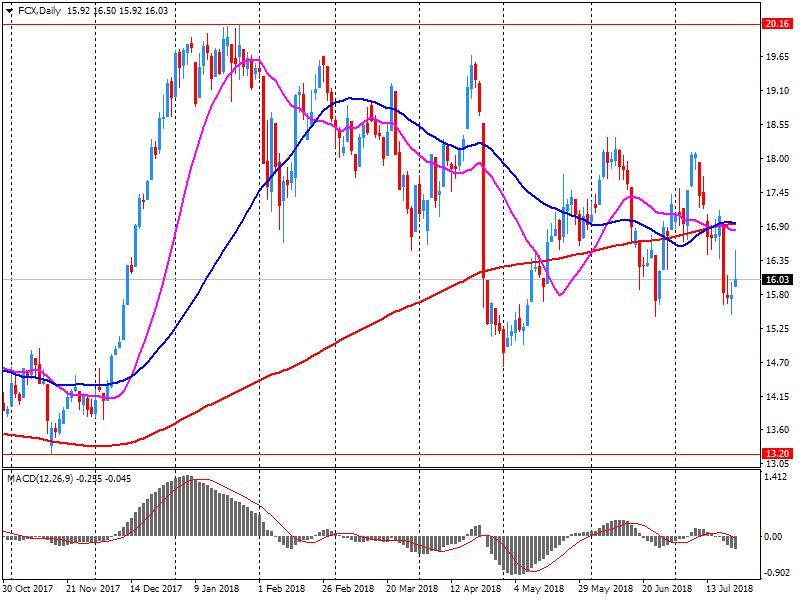
Task: Click the 19.65 price axis label
Action: coord(778,57)
